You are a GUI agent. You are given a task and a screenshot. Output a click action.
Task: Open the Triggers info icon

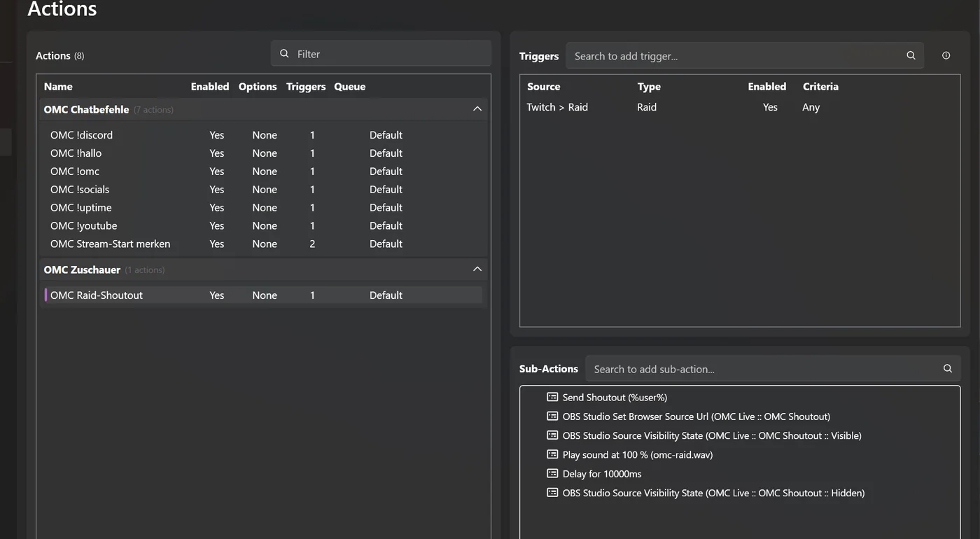click(946, 56)
